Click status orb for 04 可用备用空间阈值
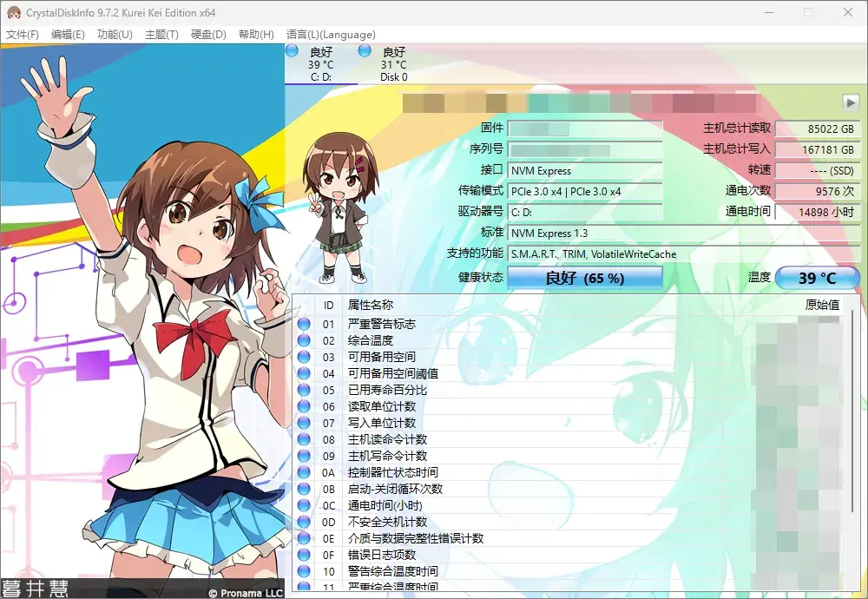Viewport: 868px width, 599px height. (304, 373)
